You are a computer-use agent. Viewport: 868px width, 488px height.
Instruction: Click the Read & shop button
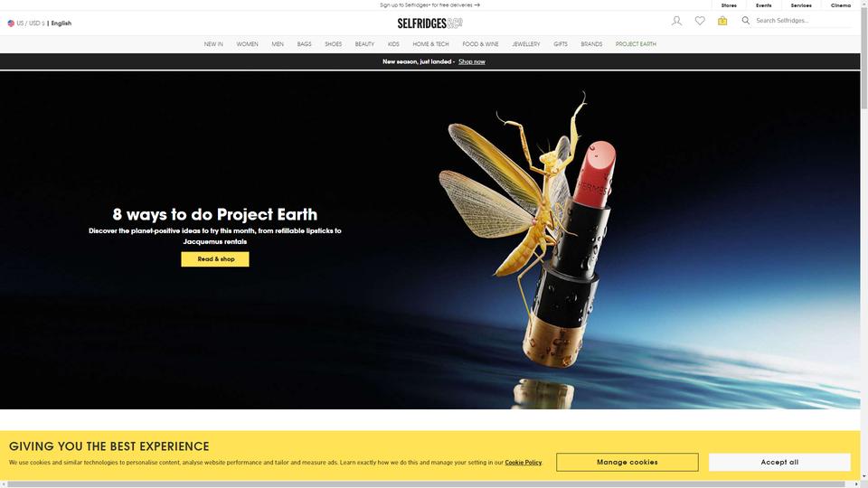coord(215,259)
